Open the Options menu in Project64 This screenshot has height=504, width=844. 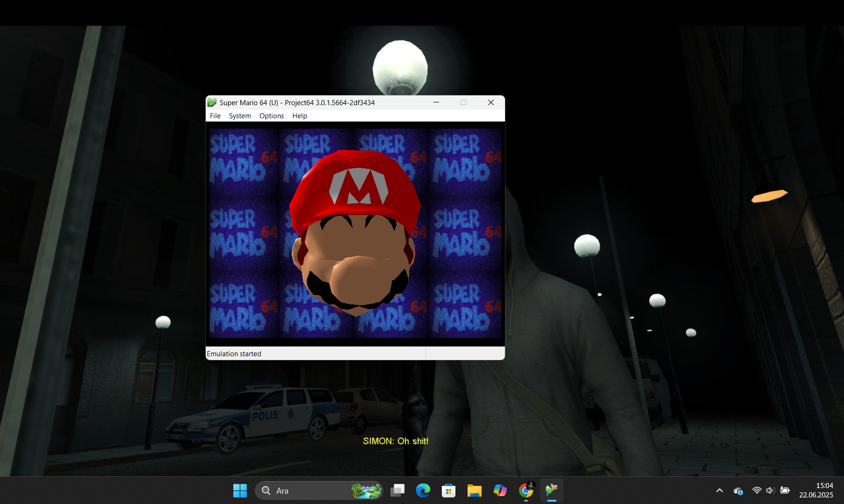pyautogui.click(x=272, y=116)
